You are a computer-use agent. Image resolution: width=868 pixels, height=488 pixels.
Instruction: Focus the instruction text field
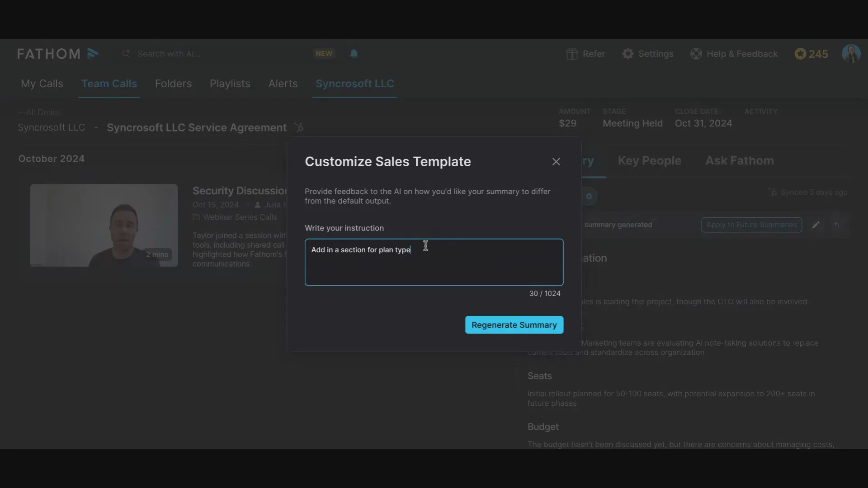434,262
